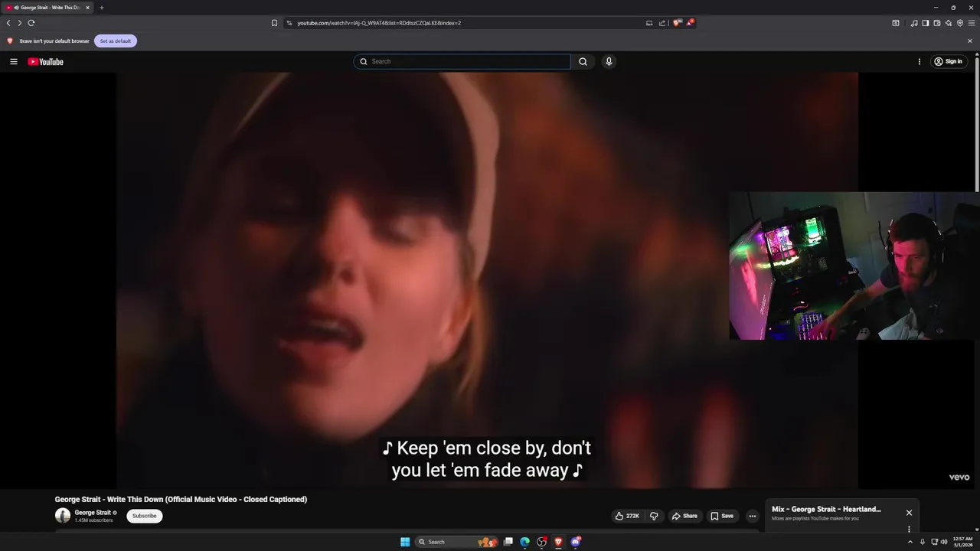Click the George Strait channel avatar
The width and height of the screenshot is (980, 551).
(63, 516)
